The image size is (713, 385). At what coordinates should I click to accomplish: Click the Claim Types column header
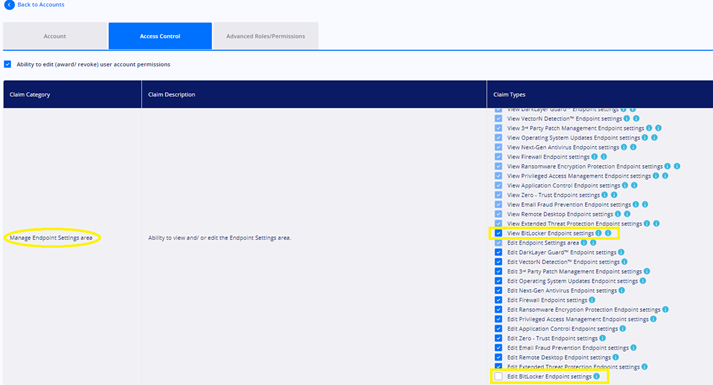(x=600, y=95)
